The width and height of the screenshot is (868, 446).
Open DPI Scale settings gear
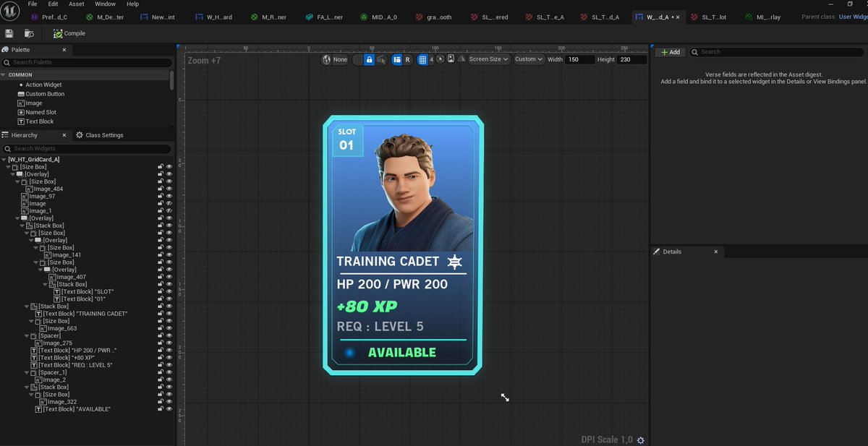641,440
